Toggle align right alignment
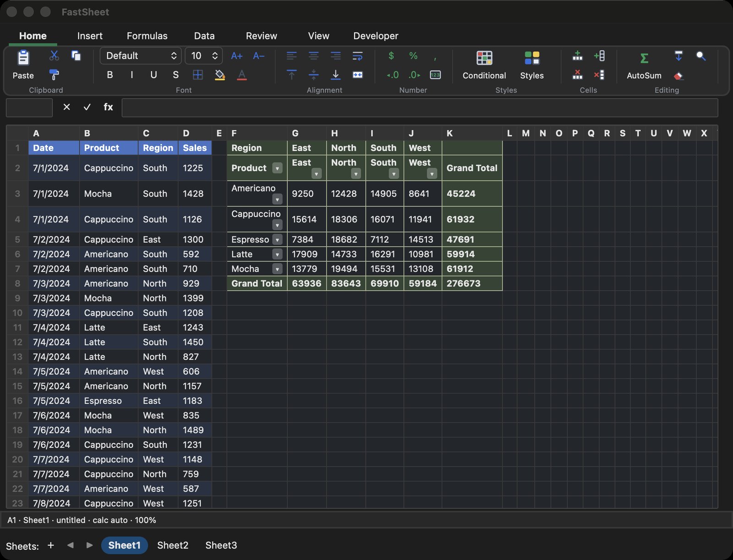This screenshot has height=560, width=733. [335, 56]
